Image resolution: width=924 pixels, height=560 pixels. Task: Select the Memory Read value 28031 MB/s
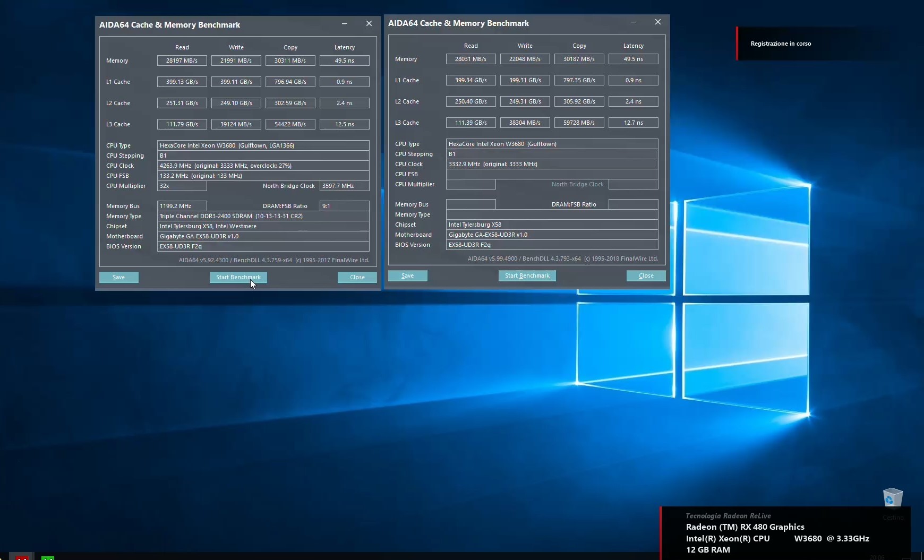[471, 59]
